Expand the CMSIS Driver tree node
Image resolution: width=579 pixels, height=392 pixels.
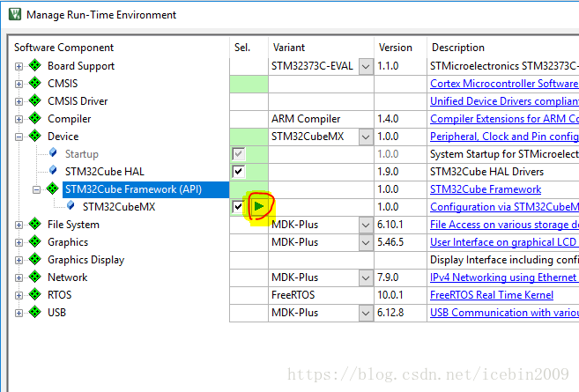point(19,101)
